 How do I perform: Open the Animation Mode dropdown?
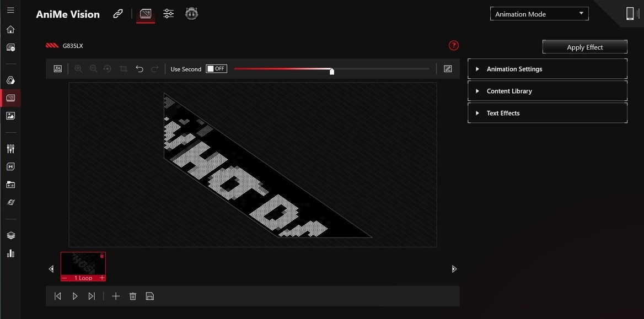539,14
